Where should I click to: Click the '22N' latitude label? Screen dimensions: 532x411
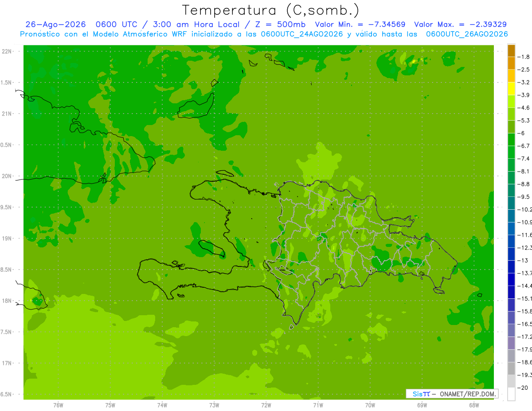(x=7, y=51)
